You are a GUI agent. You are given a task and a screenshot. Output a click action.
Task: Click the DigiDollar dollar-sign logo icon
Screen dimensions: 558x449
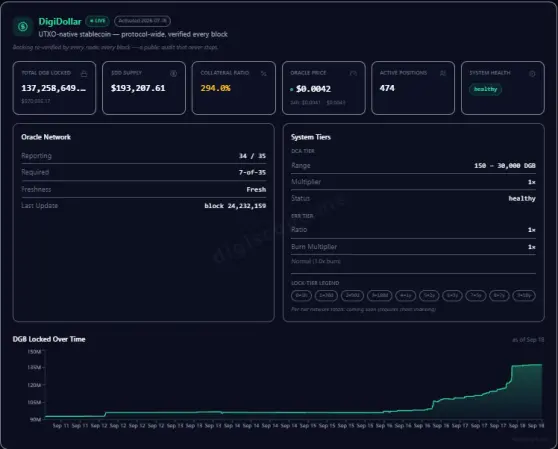point(23,26)
